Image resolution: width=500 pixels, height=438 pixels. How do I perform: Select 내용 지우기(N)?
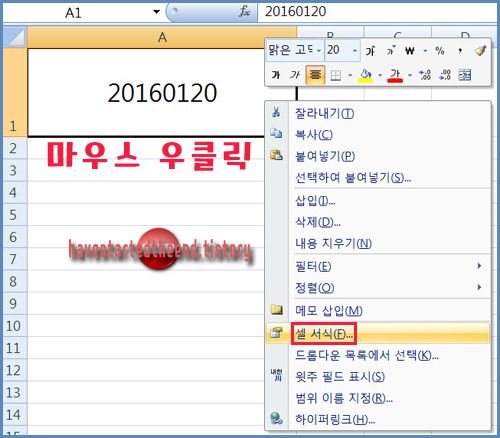378,243
